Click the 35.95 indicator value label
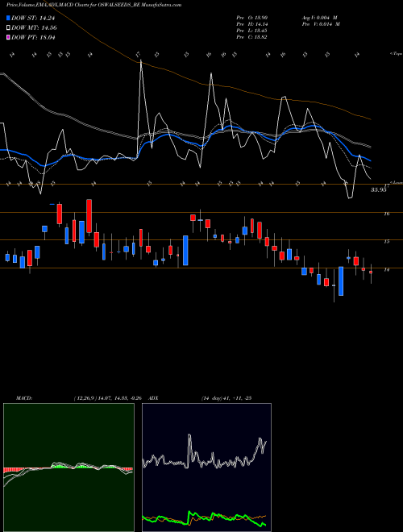403x532 pixels. (x=379, y=190)
